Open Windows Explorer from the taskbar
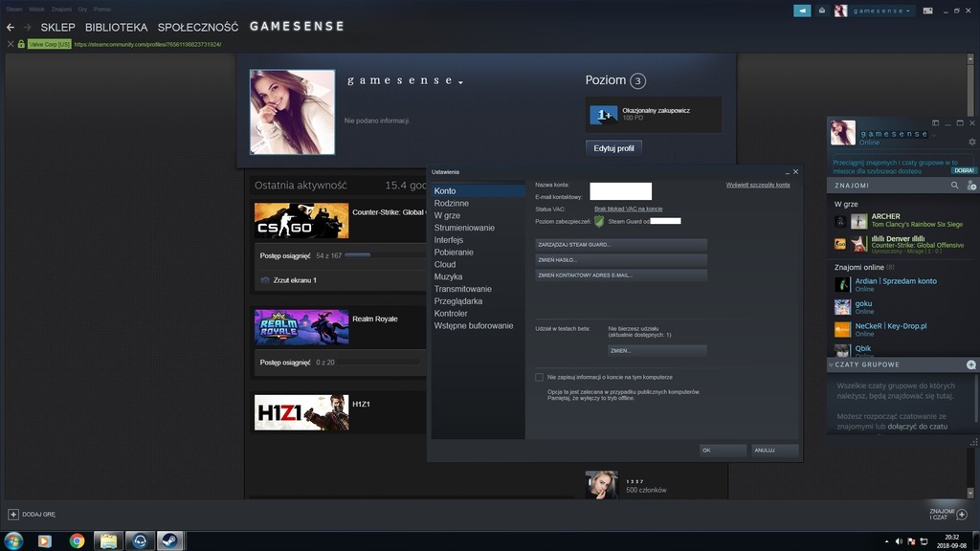Screen dimensions: 980x551 click(x=108, y=540)
